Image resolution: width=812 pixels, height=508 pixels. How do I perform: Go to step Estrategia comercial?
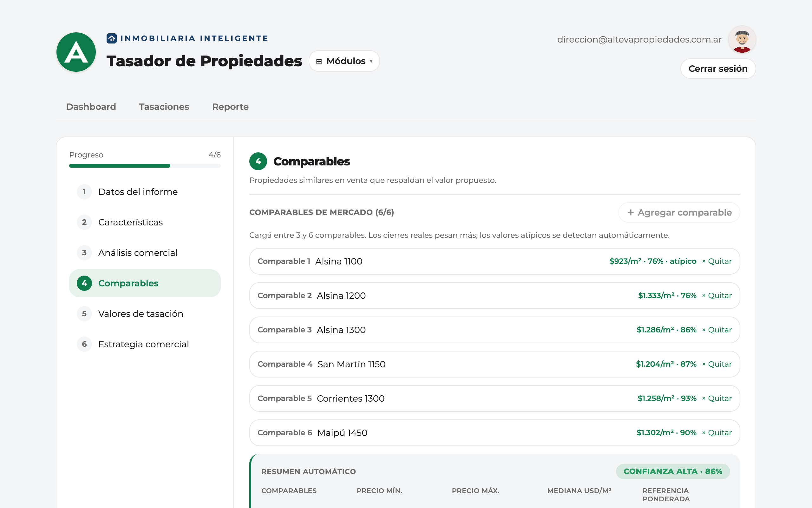tap(145, 344)
